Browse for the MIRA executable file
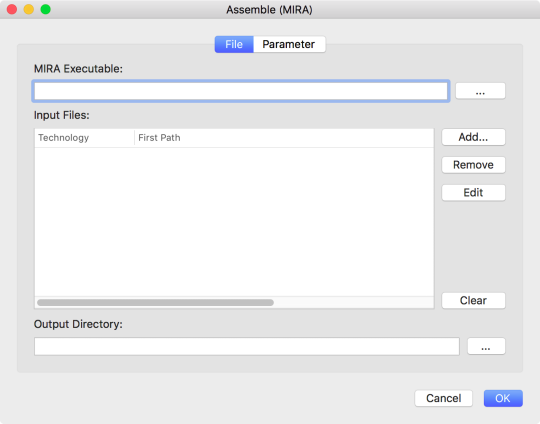This screenshot has width=540, height=424. (x=480, y=91)
